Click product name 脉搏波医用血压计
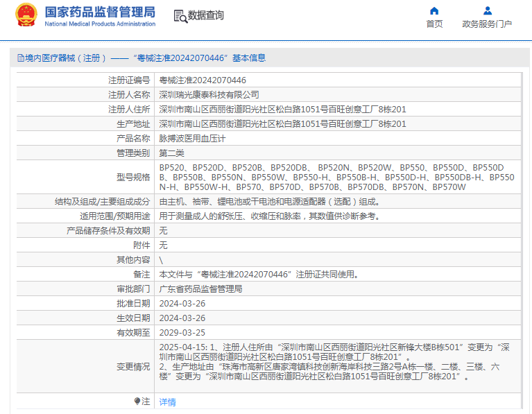 pyautogui.click(x=192, y=139)
